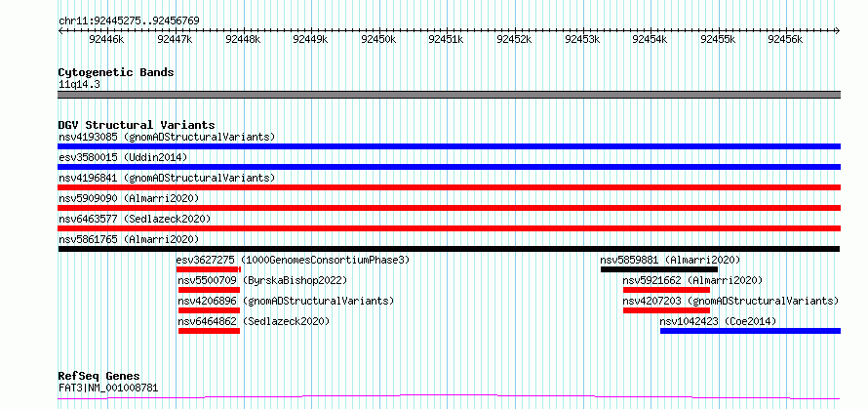This screenshot has height=409, width=868.
Task: Open the esv3580015 (Uddin2014) label
Action: point(123,157)
